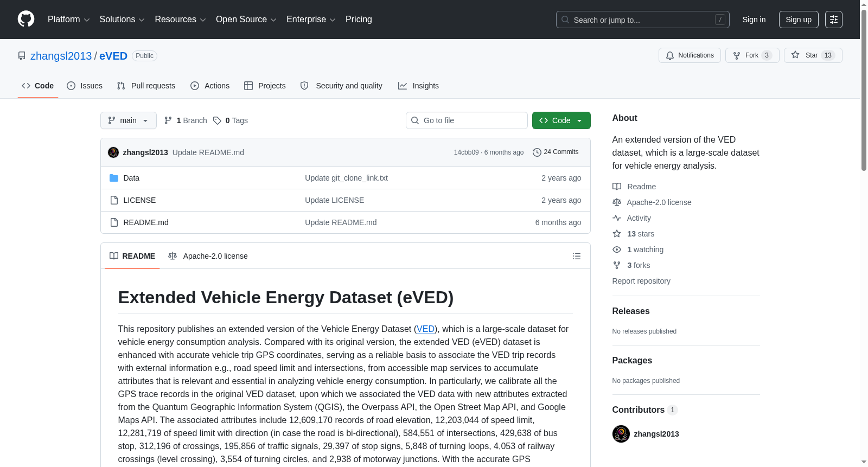Focus the Search or jump to field
Image resolution: width=868 pixels, height=467 pixels.
[643, 20]
